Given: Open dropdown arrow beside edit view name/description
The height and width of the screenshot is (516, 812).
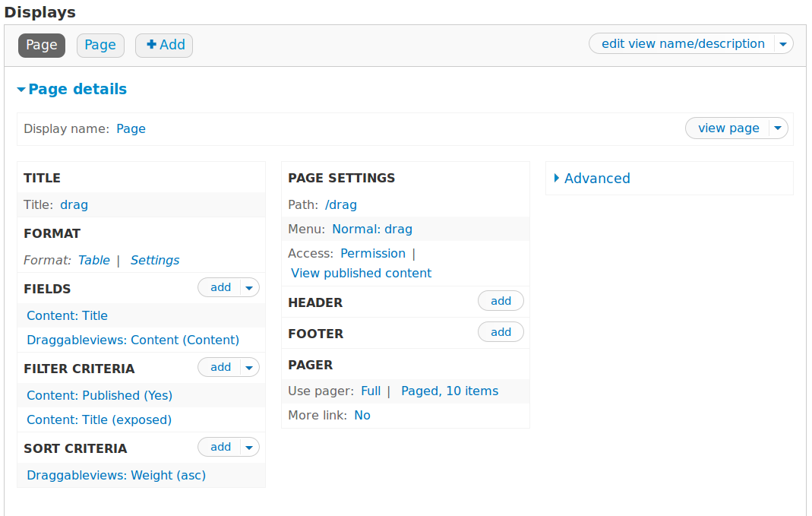Looking at the screenshot, I should click(x=784, y=44).
